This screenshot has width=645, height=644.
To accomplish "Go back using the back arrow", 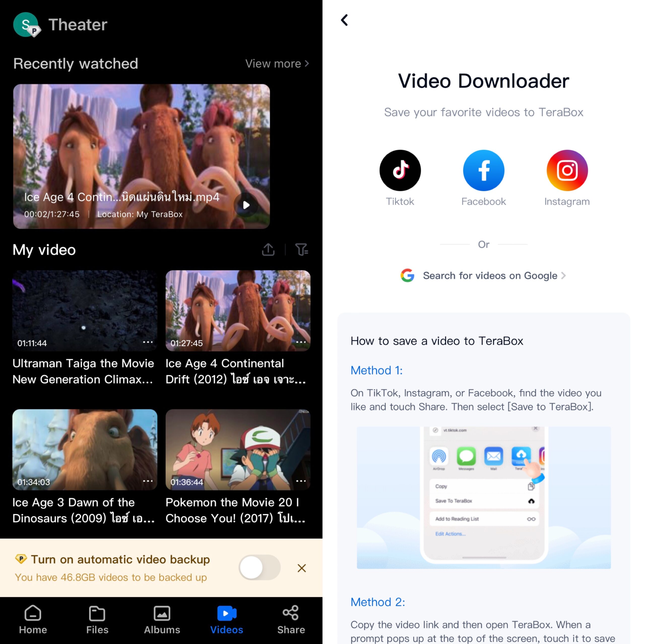I will (345, 19).
